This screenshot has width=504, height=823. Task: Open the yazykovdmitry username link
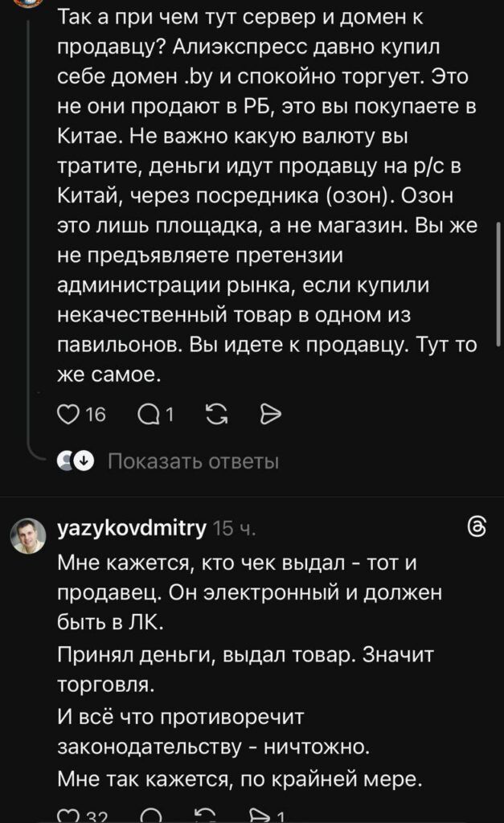[133, 528]
